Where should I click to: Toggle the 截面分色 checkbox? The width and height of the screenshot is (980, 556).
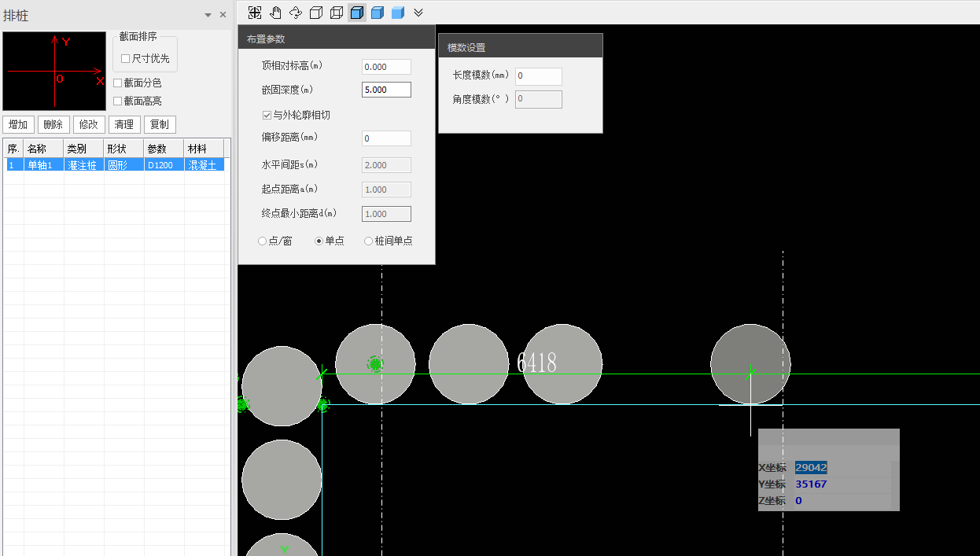[x=118, y=83]
